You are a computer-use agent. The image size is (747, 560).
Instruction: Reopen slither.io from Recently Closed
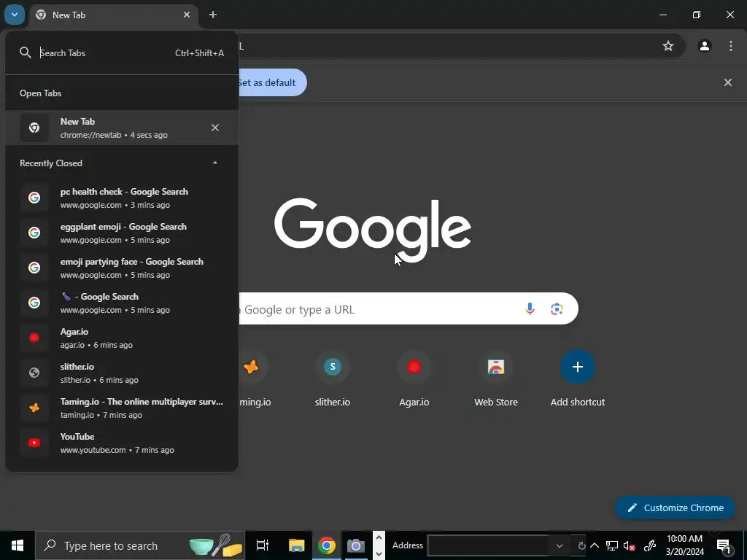pyautogui.click(x=122, y=373)
